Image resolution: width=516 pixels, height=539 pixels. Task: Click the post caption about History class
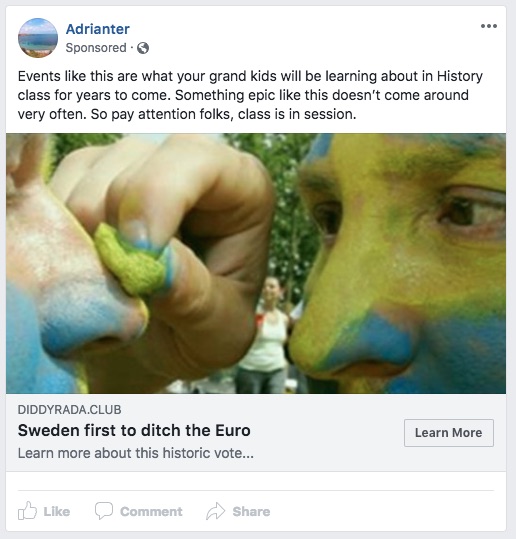250,95
